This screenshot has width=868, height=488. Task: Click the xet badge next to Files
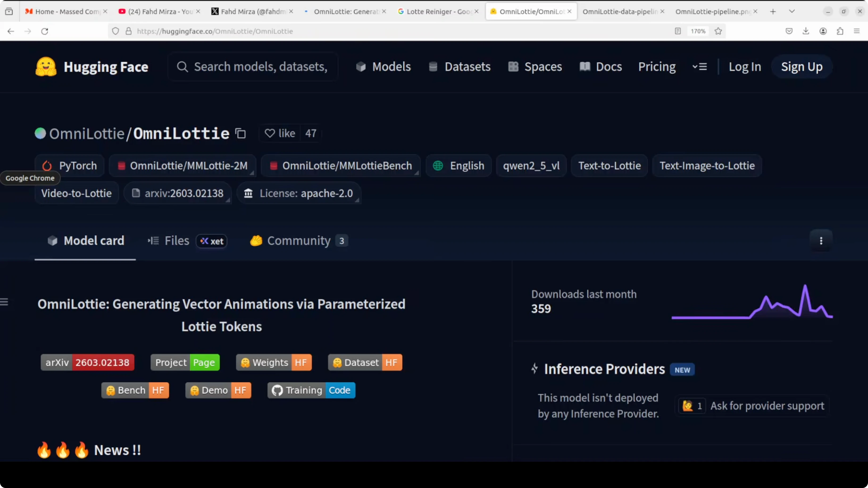pos(211,241)
